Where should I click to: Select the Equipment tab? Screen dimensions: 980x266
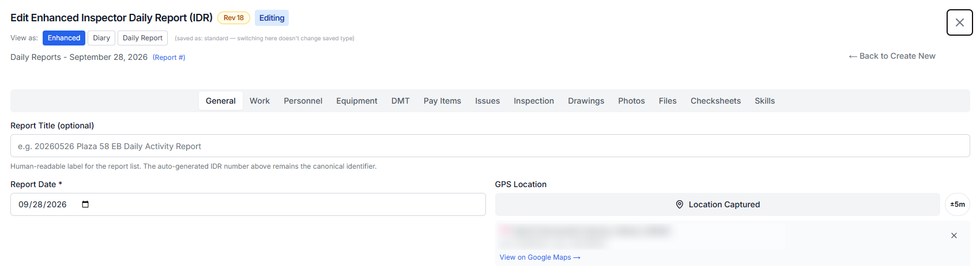tap(357, 101)
